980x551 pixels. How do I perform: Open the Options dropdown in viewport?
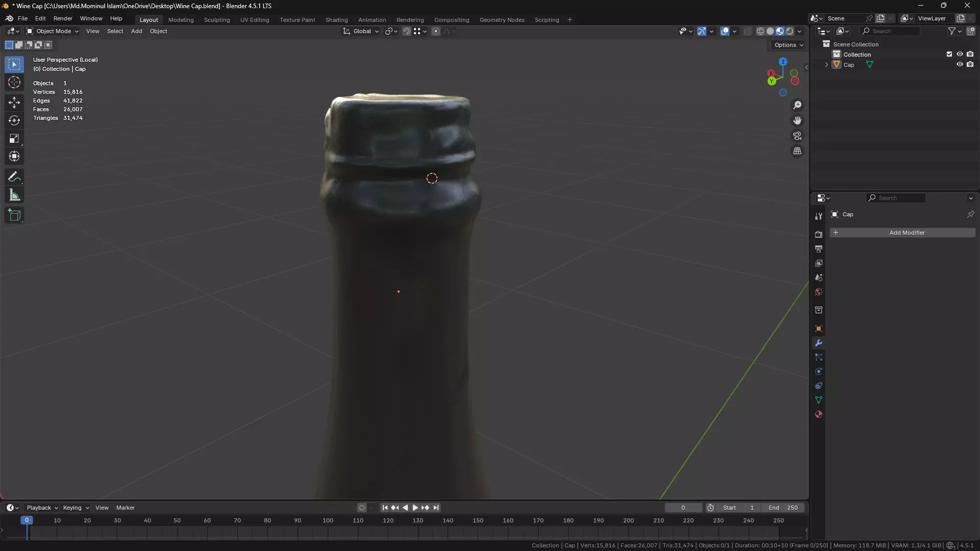(789, 45)
